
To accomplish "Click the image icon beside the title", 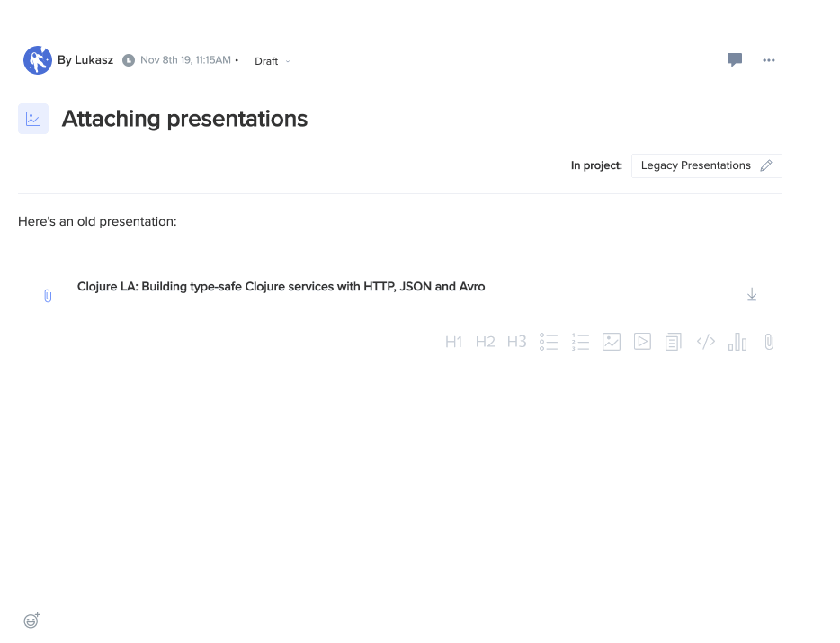I will tap(33, 119).
